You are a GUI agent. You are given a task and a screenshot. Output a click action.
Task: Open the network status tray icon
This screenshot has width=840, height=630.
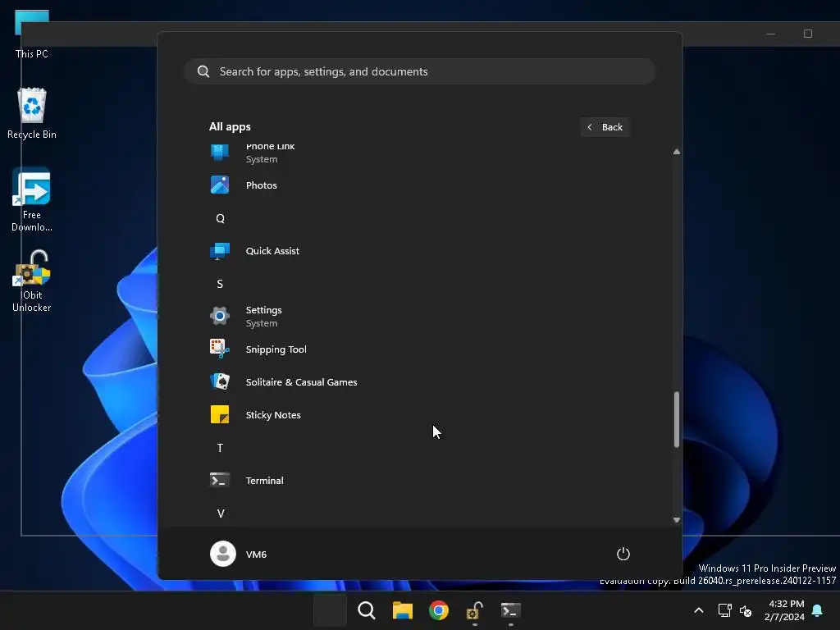[x=725, y=610]
